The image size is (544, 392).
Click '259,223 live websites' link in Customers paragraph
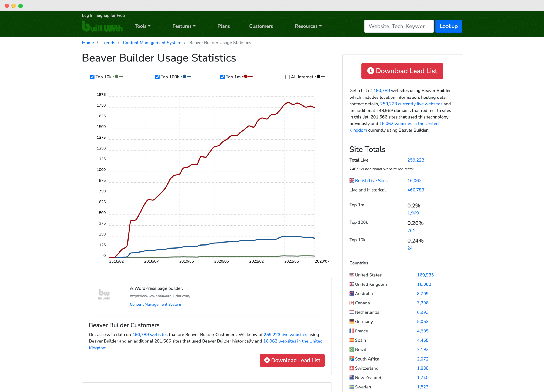coord(285,335)
